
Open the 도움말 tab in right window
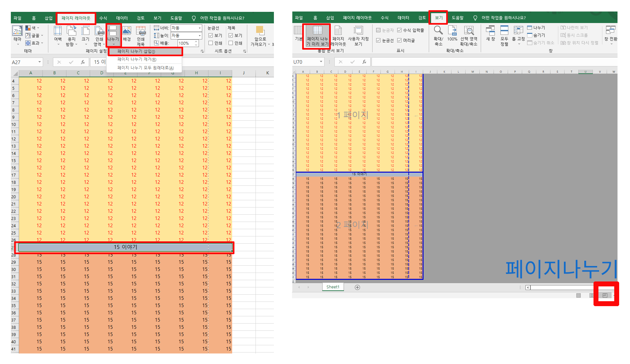pos(457,18)
